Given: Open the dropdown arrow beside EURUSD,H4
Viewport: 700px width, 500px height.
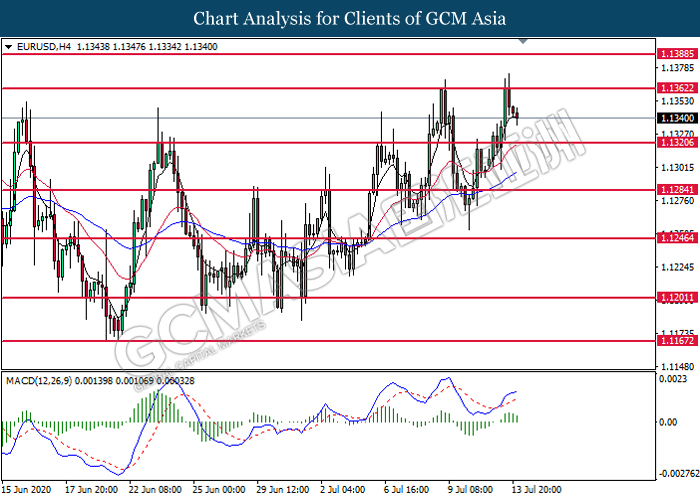Looking at the screenshot, I should (8, 47).
